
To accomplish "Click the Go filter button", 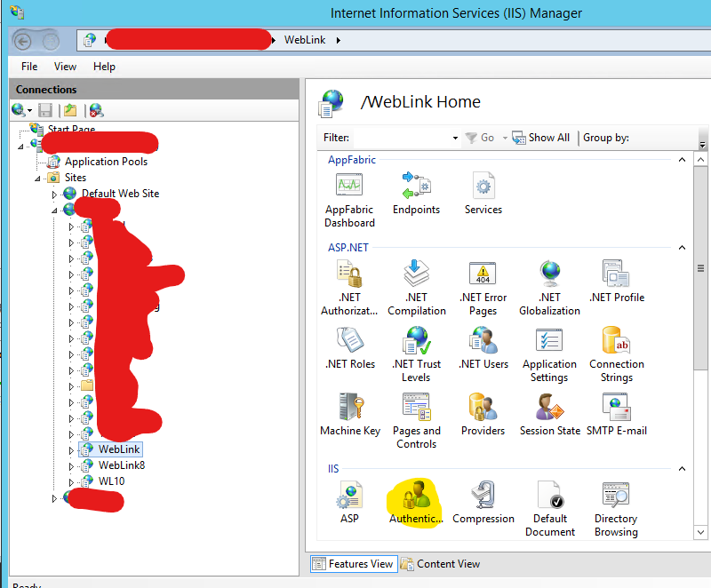I will tap(480, 138).
